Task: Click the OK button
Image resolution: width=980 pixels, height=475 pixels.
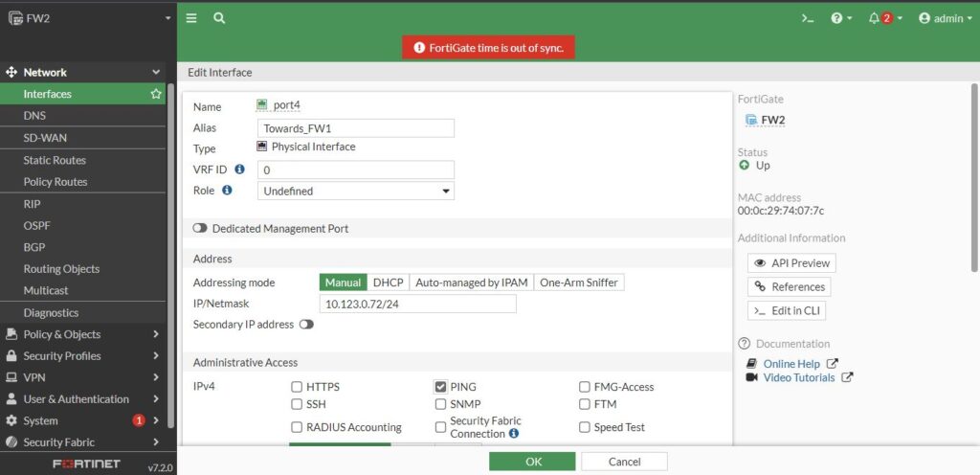Action: 532,462
